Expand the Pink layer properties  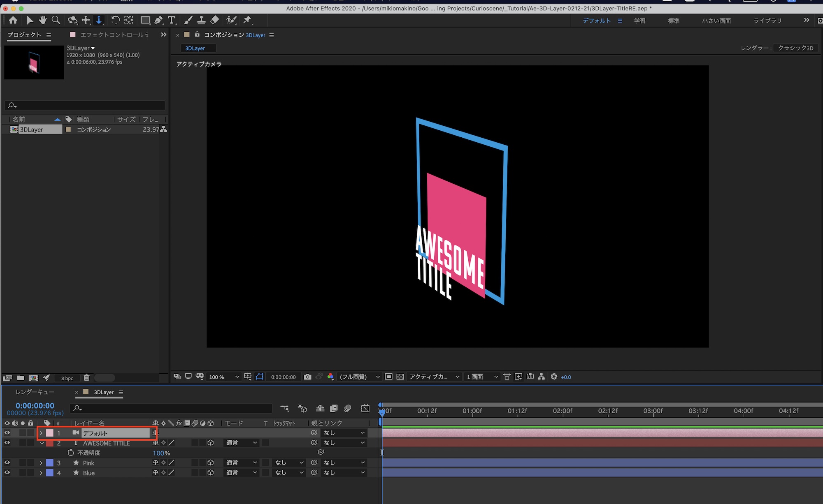pyautogui.click(x=41, y=463)
